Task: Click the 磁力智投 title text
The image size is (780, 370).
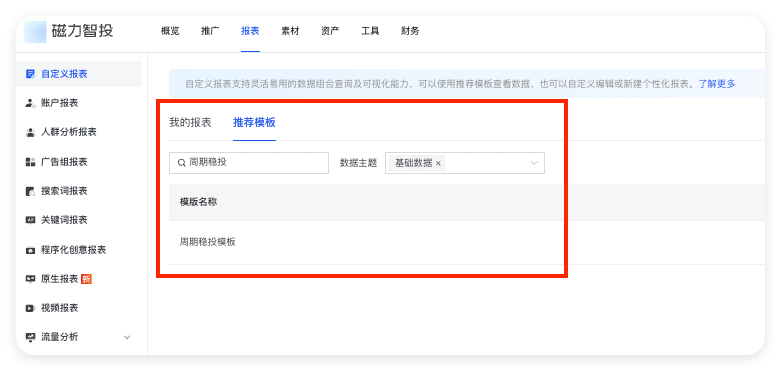Action: point(83,31)
